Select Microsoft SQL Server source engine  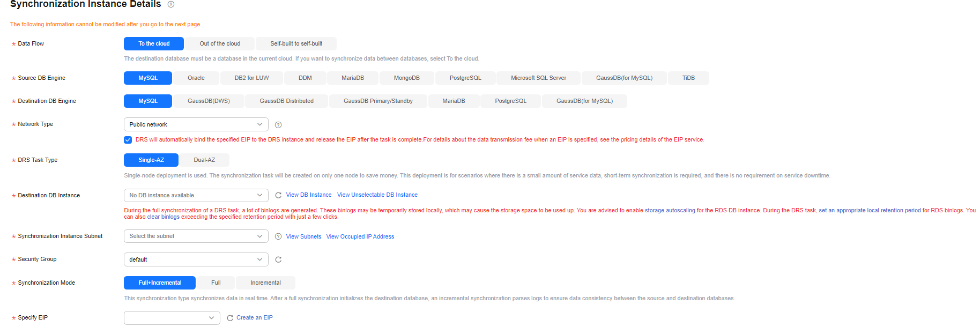coord(538,78)
